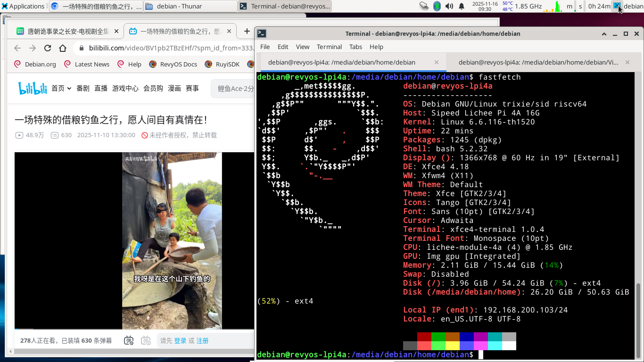The height and width of the screenshot is (362, 644).
Task: Open the Applications menu
Action: pos(23,6)
